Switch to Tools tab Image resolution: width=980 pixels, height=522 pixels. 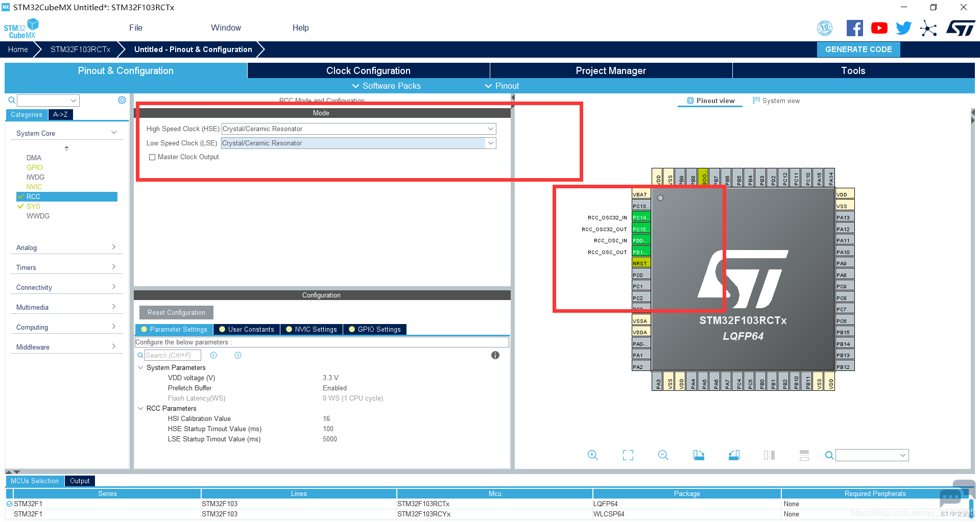click(x=853, y=70)
